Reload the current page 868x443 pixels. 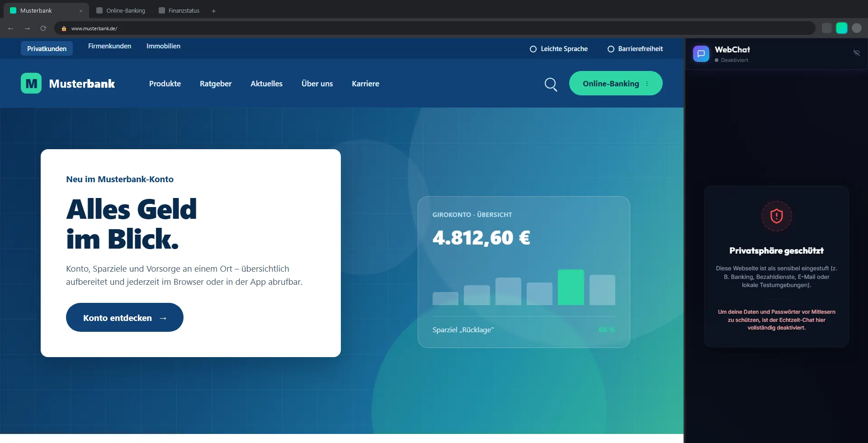click(43, 28)
